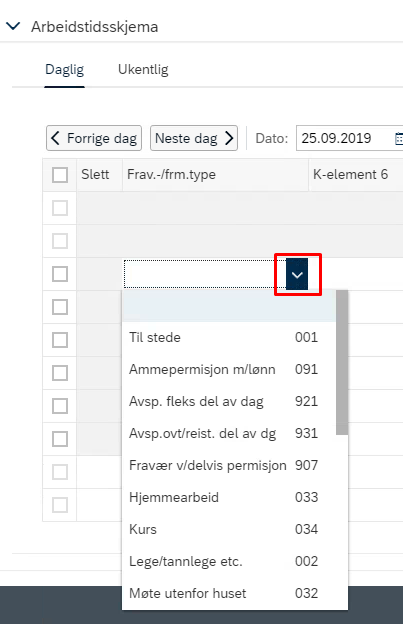Viewport: 403px width, 624px height.
Task: Choose Hjemmearbeid 033
Action: [x=229, y=497]
